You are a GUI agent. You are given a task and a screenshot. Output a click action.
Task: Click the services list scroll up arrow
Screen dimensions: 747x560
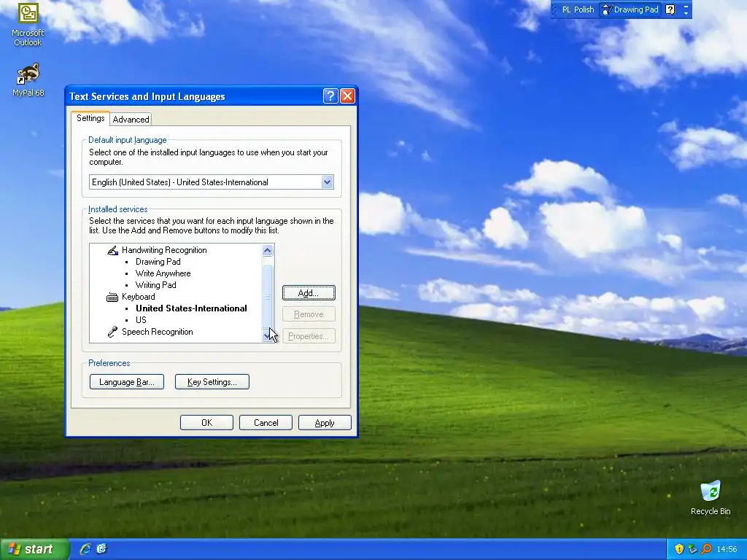[x=267, y=251]
